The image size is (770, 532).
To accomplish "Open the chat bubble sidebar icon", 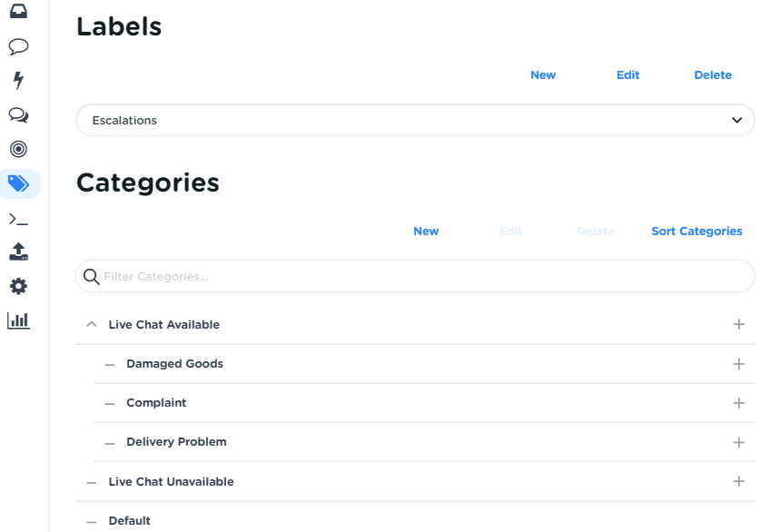I will (x=18, y=46).
